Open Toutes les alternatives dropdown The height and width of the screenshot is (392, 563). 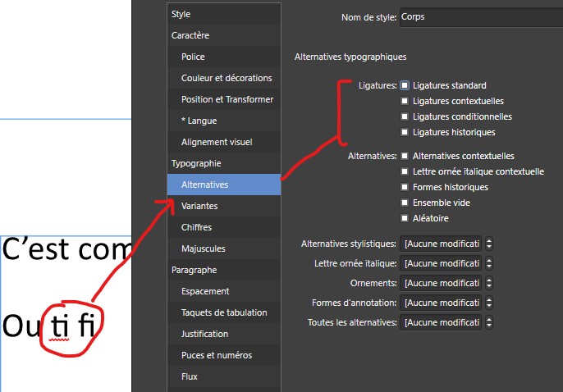(x=441, y=322)
